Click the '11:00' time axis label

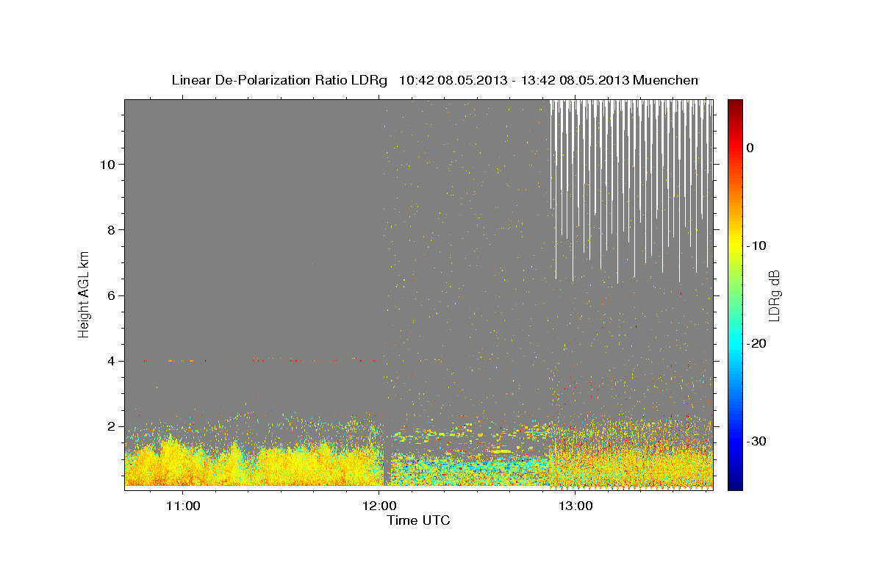(183, 506)
